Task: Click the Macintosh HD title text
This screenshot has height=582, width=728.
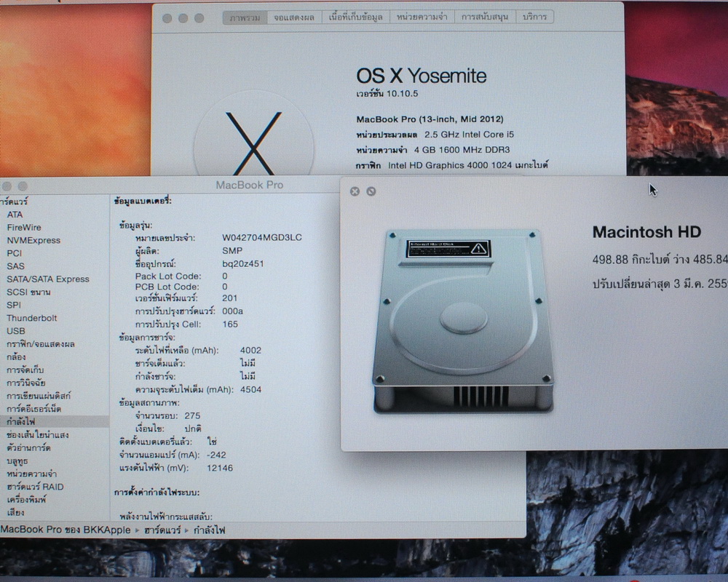Action: click(646, 231)
